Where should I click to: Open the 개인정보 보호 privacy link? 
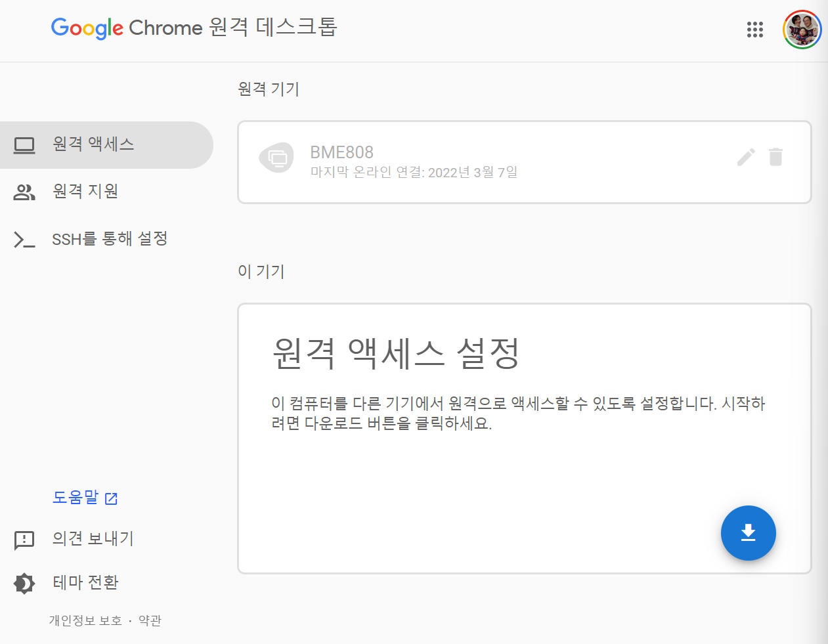point(85,620)
